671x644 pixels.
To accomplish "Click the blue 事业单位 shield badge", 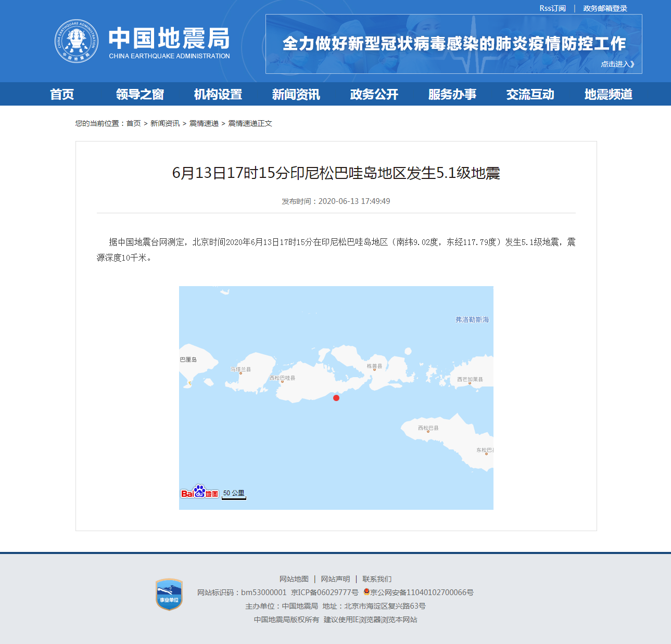I will point(169,594).
